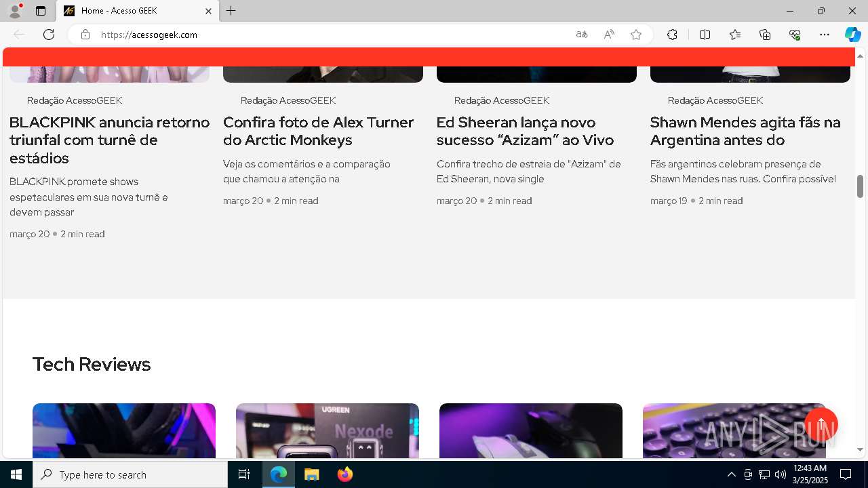Click the scrollbar down arrow

click(860, 449)
